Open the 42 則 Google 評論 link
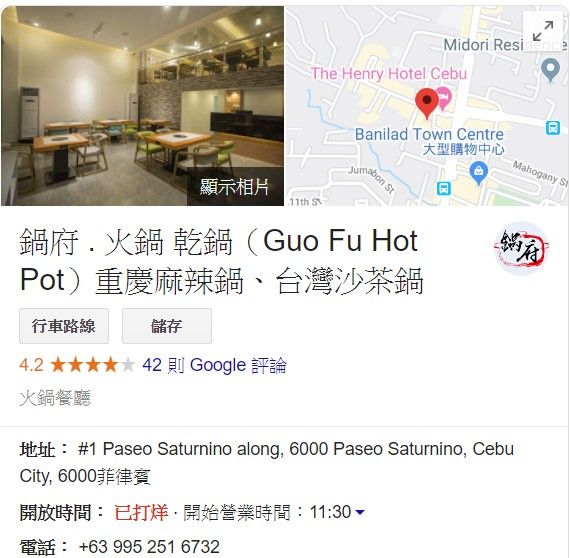The height and width of the screenshot is (558, 570). [x=214, y=365]
